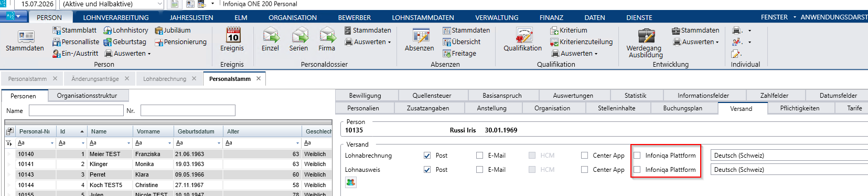This screenshot has width=868, height=196.
Task: Open Personaldossier Stammdaten
Action: click(368, 30)
